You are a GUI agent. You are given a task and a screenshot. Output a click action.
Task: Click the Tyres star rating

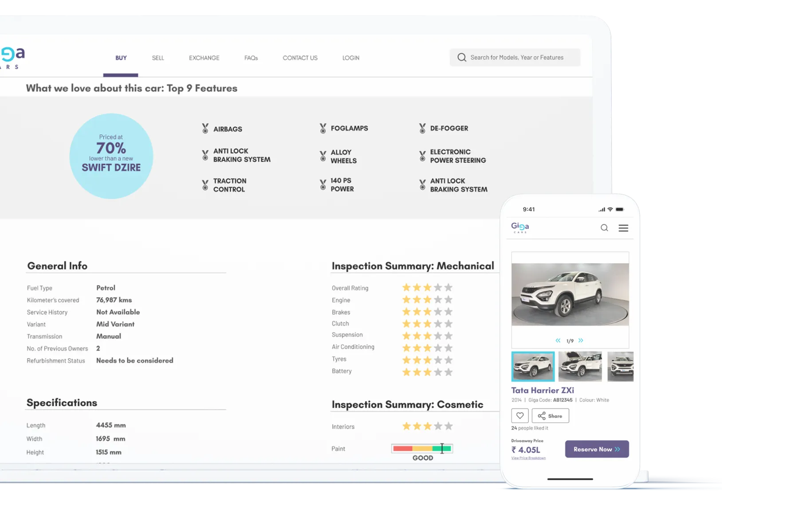tap(427, 360)
